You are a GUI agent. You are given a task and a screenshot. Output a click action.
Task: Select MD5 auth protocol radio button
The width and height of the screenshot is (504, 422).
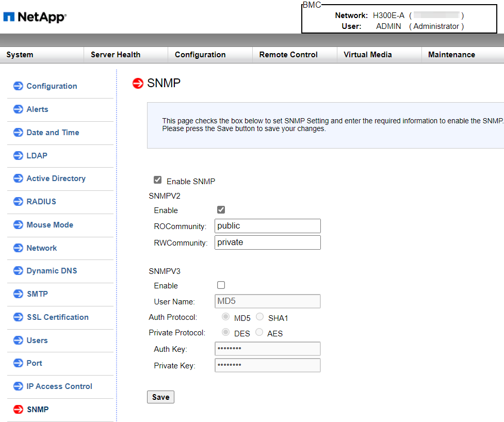(225, 317)
